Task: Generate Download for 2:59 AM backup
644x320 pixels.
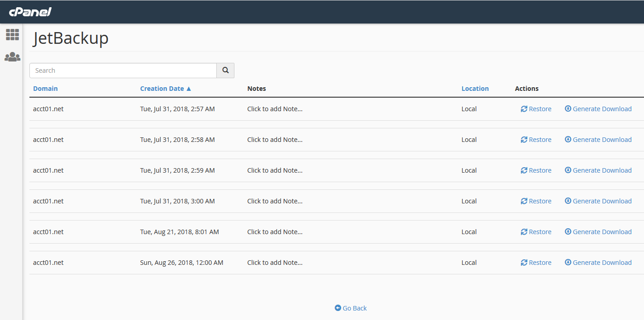Action: [598, 170]
